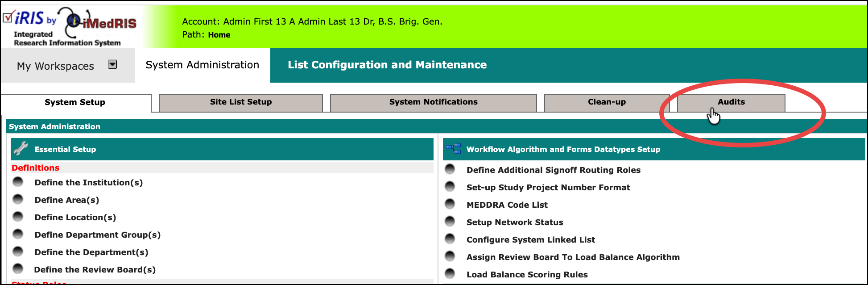The height and width of the screenshot is (285, 868).
Task: Open the System Notifications tab
Action: (433, 102)
